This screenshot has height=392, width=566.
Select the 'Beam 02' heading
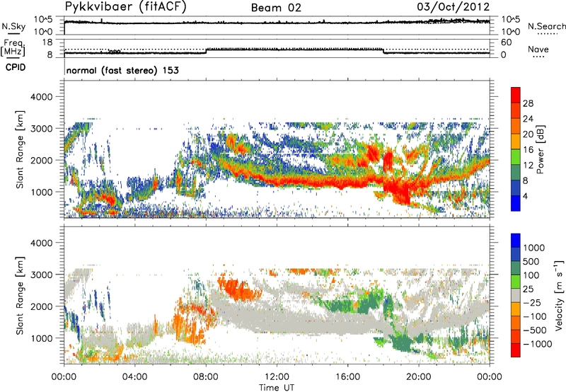click(x=276, y=8)
